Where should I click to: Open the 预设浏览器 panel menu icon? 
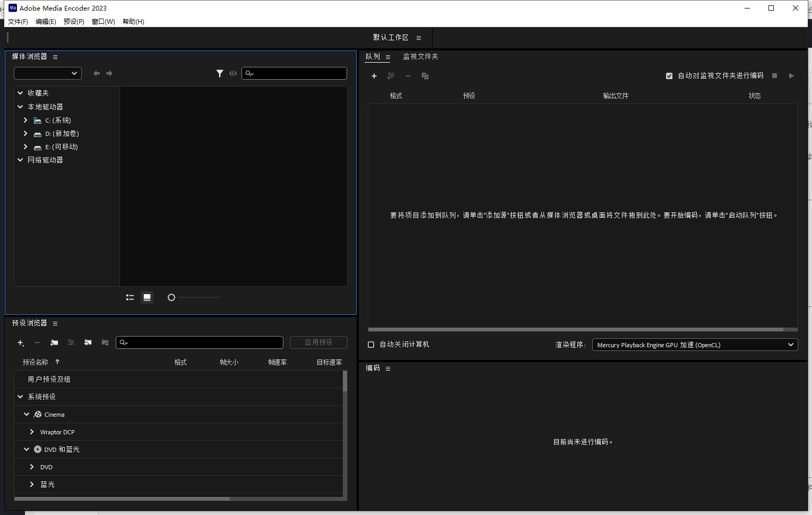coord(55,323)
